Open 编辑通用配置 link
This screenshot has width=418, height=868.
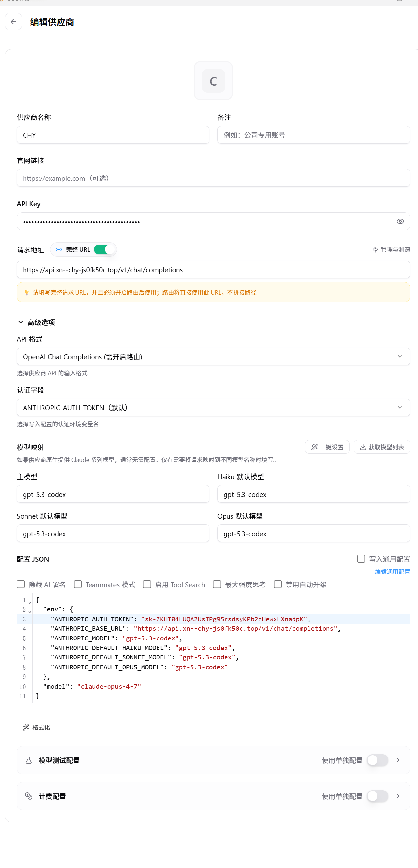pyautogui.click(x=392, y=571)
